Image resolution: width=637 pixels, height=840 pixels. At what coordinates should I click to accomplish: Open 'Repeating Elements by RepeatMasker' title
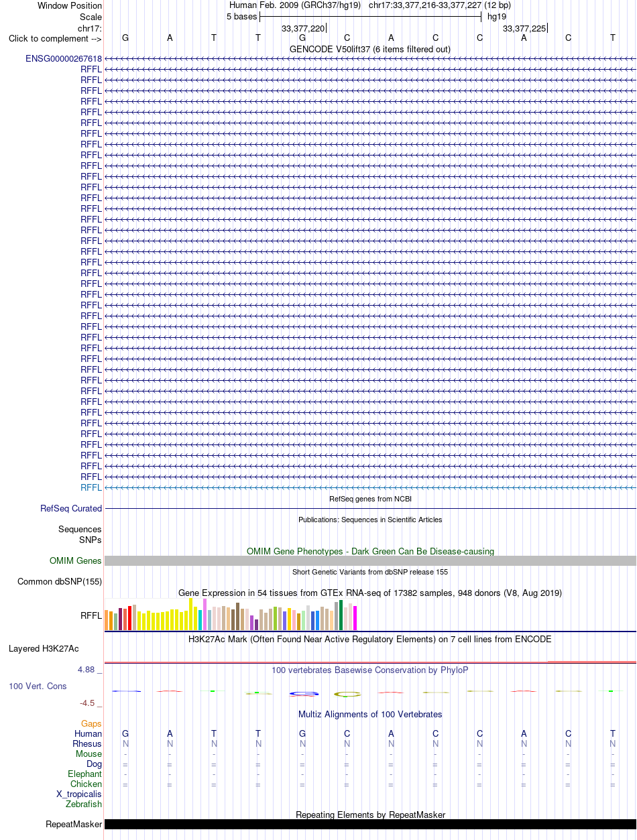click(x=370, y=815)
